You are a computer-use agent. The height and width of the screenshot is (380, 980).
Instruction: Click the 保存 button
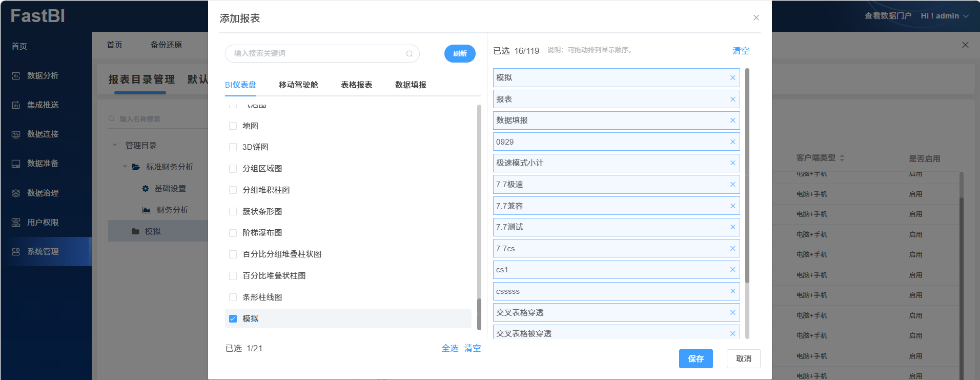click(x=696, y=359)
